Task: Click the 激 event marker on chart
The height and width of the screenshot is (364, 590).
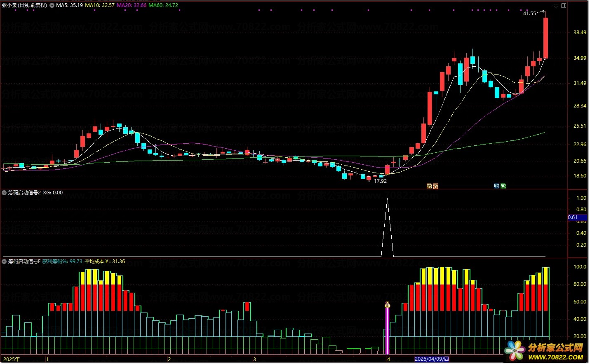Action: pos(435,186)
